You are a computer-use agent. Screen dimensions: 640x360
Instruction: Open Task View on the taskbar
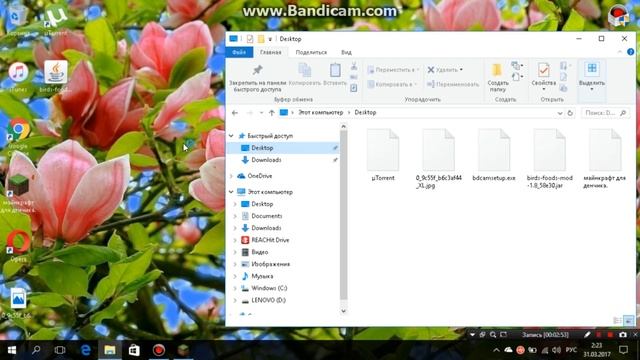[x=60, y=350]
